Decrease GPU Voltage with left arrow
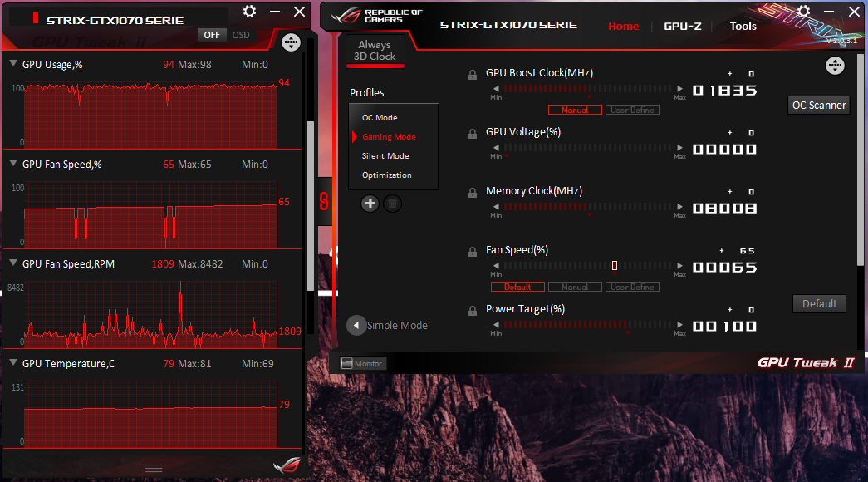868x482 pixels. click(x=496, y=147)
